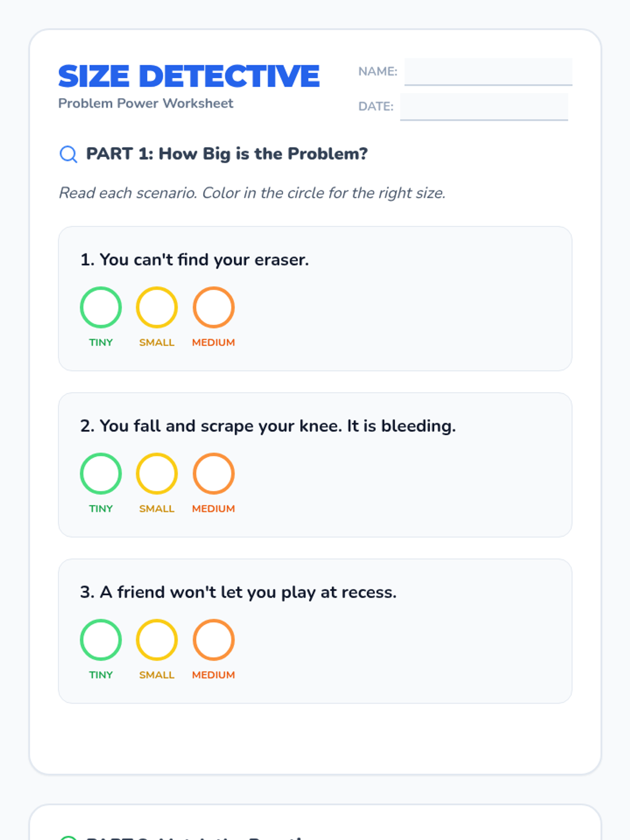Click the green circle icon beside Part 2
The width and height of the screenshot is (630, 840).
(x=68, y=838)
